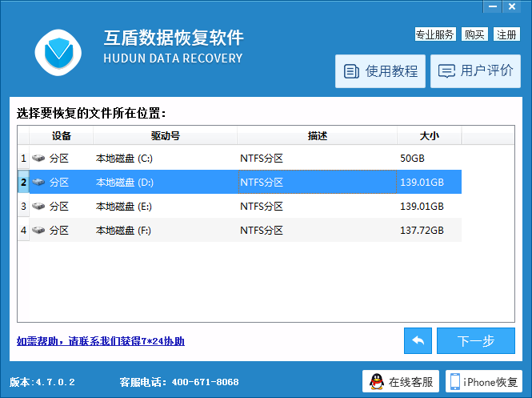Click 分区 label in row 4
The image size is (532, 398).
(x=59, y=231)
